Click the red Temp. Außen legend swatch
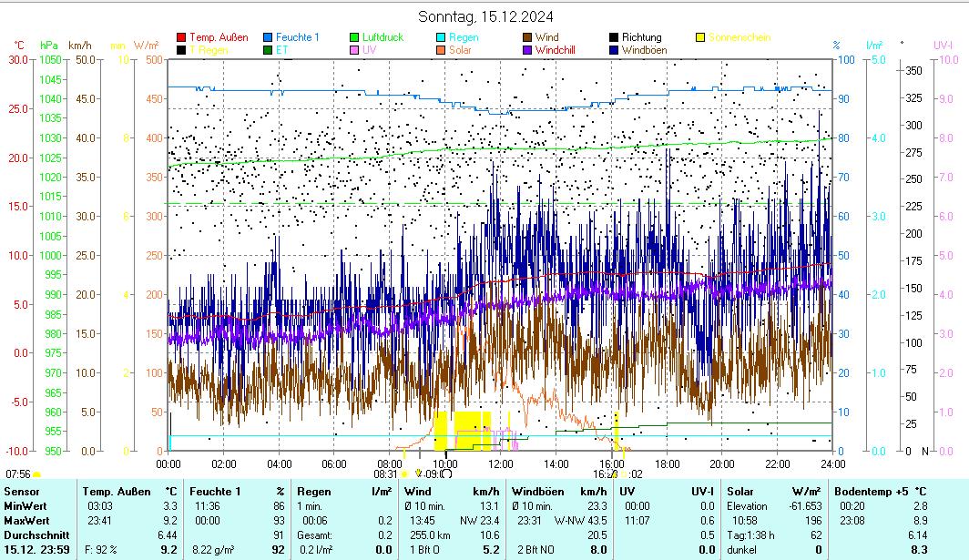The height and width of the screenshot is (560, 969). 181,37
